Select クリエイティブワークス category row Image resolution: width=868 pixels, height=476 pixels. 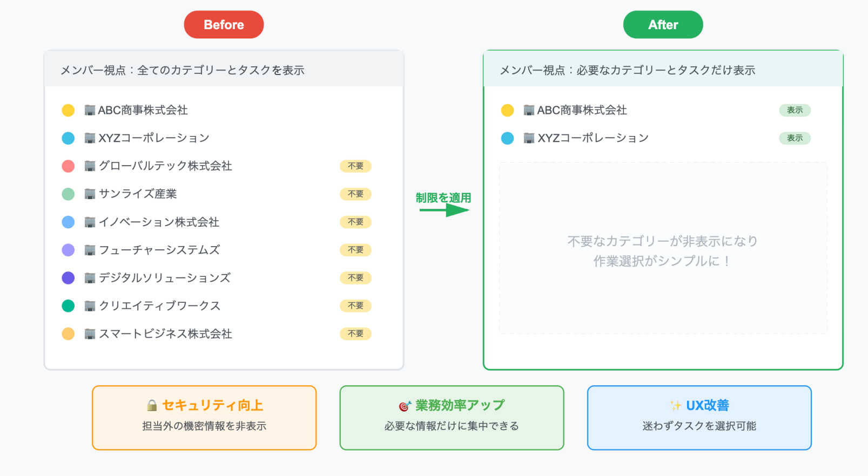click(x=159, y=306)
